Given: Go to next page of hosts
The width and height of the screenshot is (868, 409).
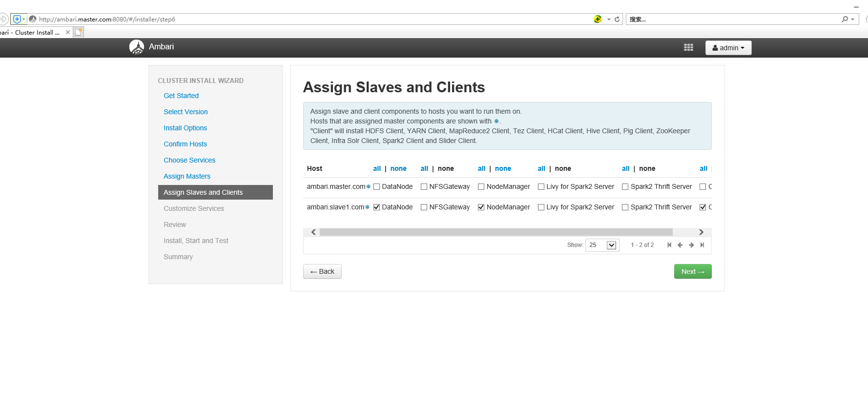Looking at the screenshot, I should [691, 245].
